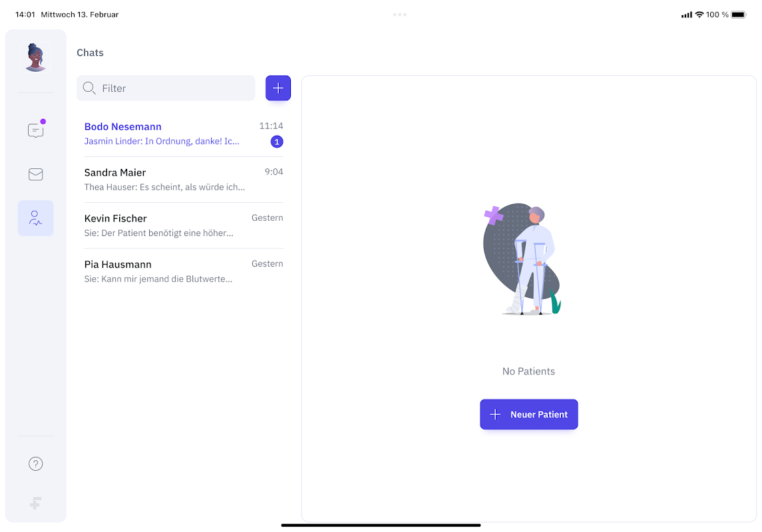This screenshot has height=532, width=762.
Task: Tap the user profile avatar
Action: (35, 57)
